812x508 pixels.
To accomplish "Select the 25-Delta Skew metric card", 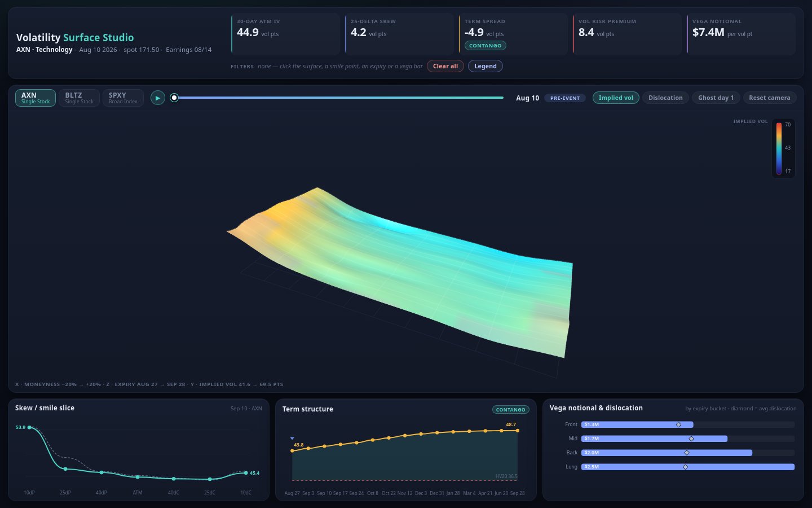I will tap(400, 34).
